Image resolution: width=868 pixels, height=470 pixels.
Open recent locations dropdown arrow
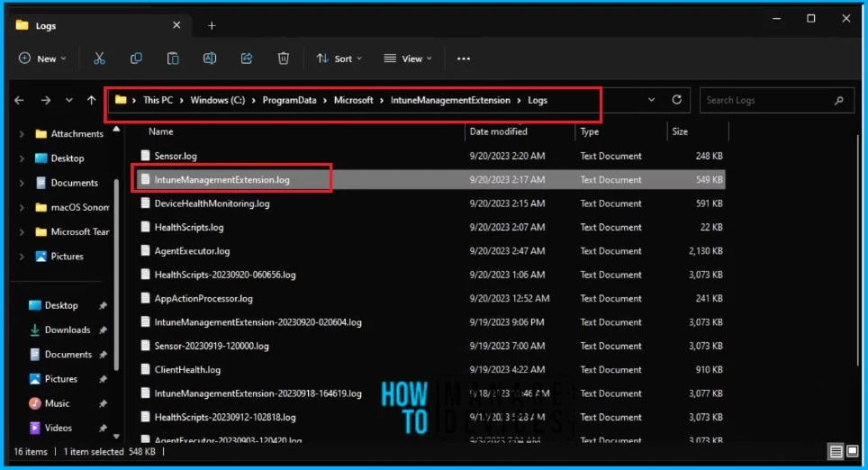point(68,100)
